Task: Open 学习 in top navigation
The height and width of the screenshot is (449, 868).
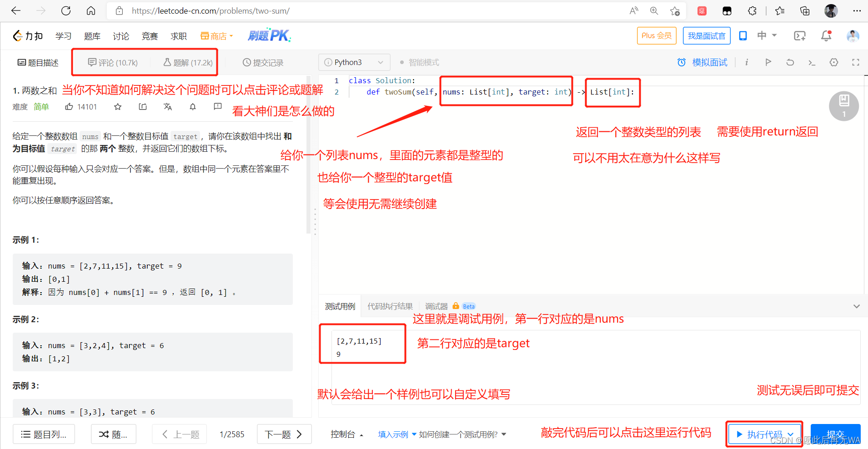Action: (x=63, y=36)
